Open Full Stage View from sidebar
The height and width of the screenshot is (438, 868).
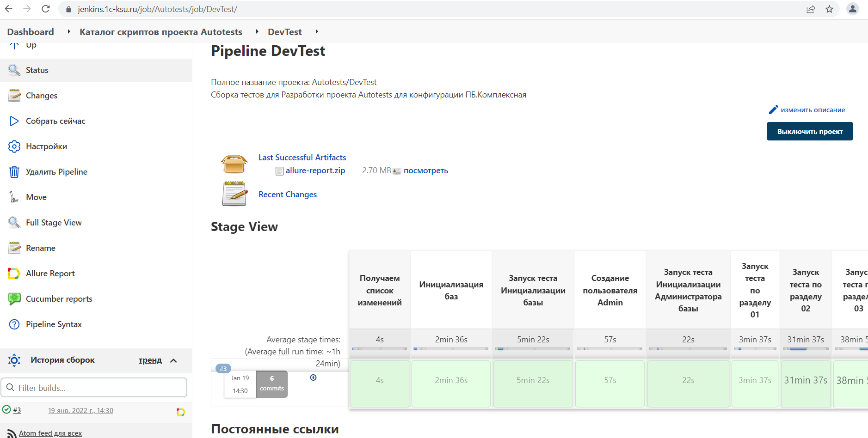[54, 223]
